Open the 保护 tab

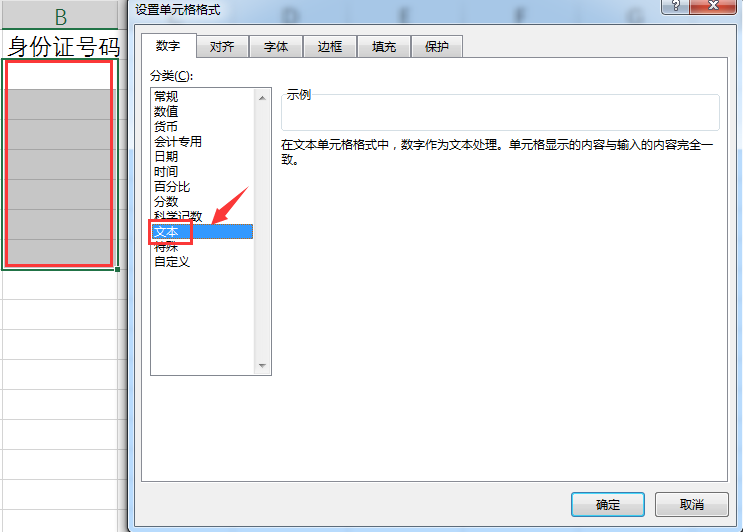tap(437, 46)
